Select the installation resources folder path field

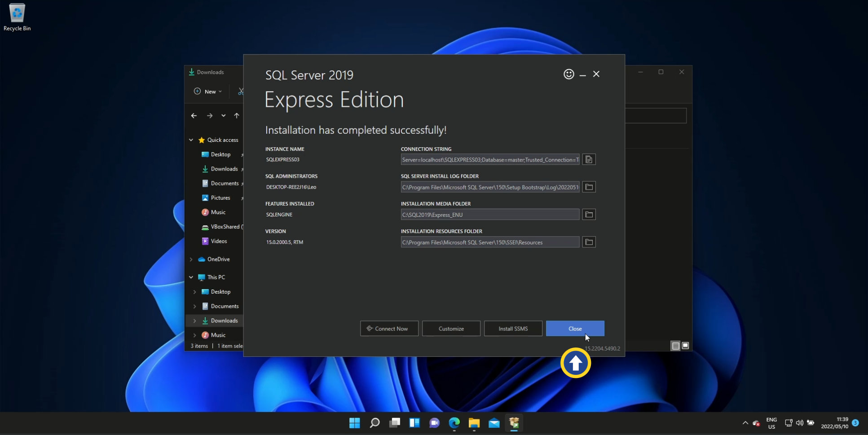tap(490, 242)
